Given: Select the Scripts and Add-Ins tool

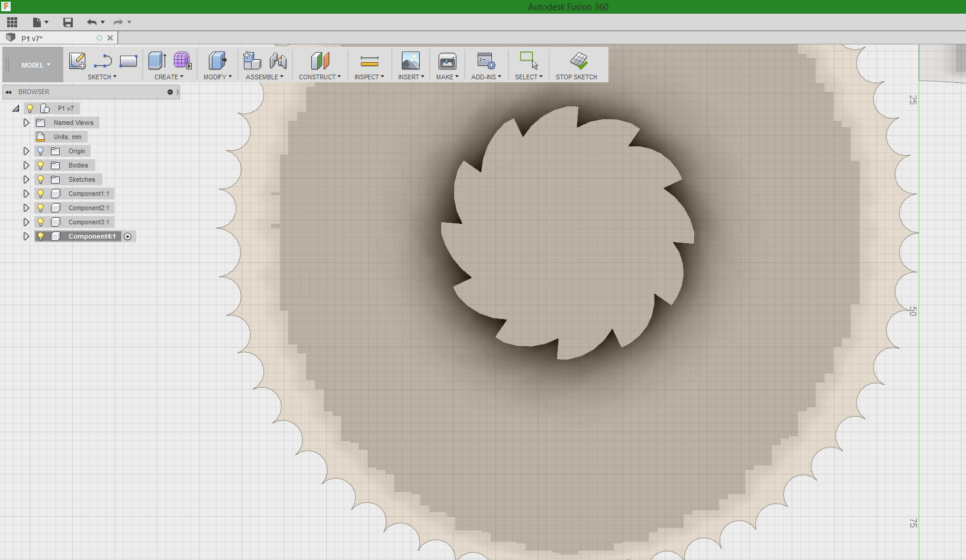Looking at the screenshot, I should (486, 61).
